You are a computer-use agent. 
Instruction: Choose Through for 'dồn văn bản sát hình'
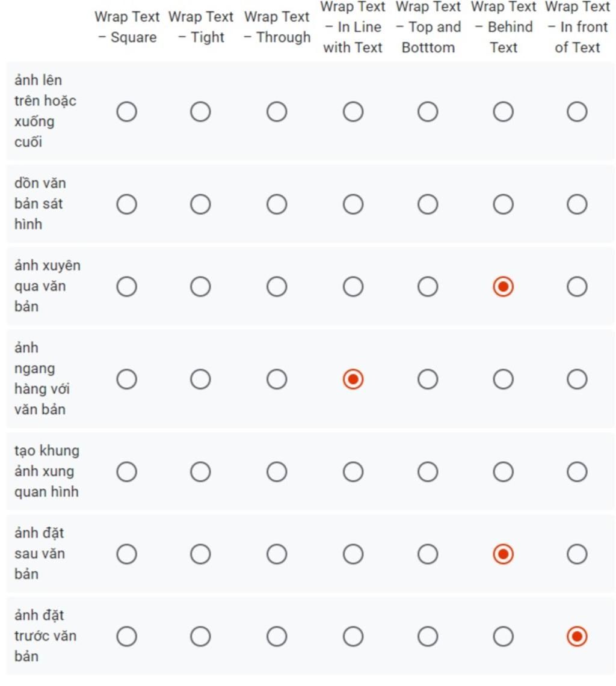coord(277,204)
